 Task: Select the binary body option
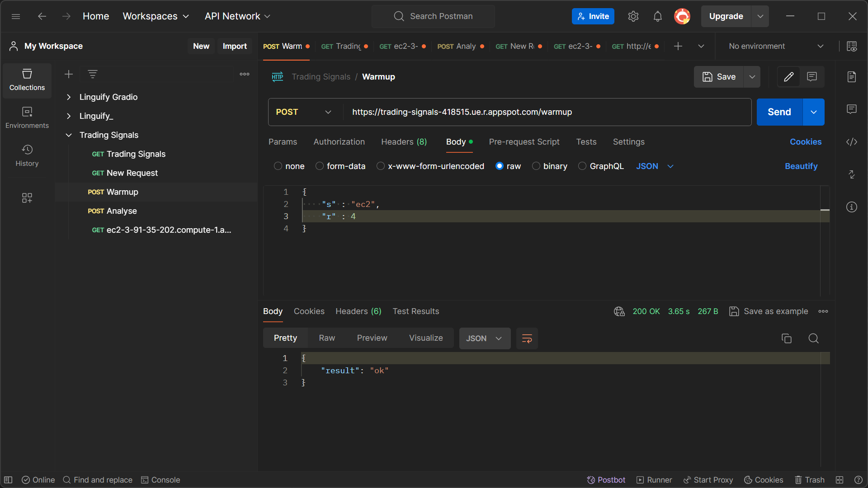[536, 166]
